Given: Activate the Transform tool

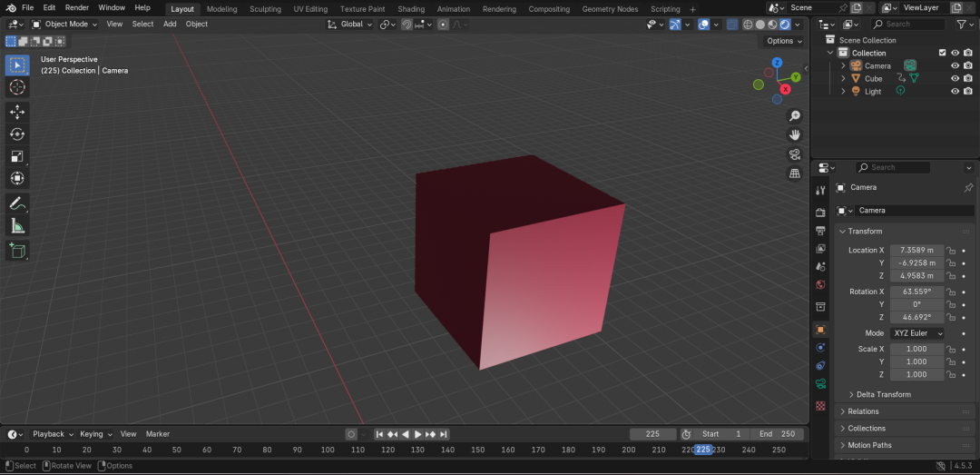Looking at the screenshot, I should [x=17, y=179].
